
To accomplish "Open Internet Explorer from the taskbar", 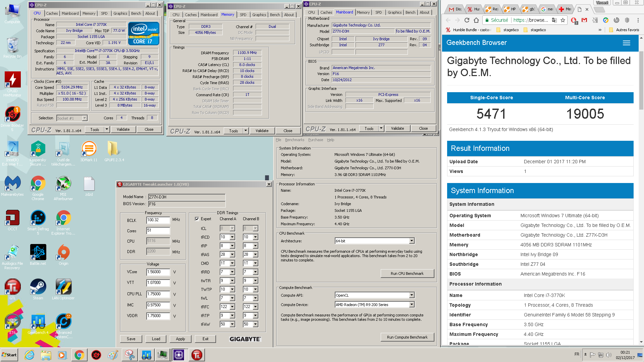I will click(30, 355).
